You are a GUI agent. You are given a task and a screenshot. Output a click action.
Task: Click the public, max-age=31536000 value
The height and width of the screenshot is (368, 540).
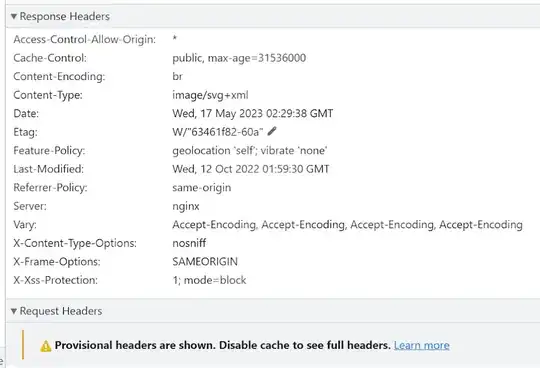[x=239, y=58]
